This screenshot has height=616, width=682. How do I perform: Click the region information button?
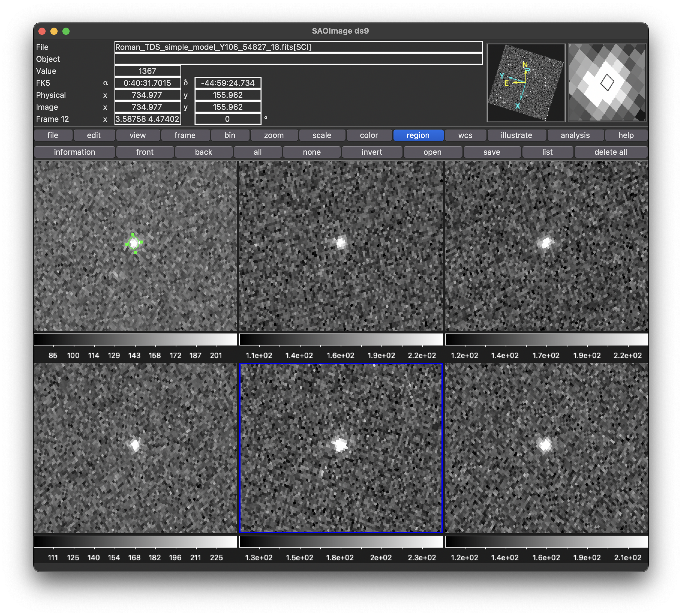(74, 152)
